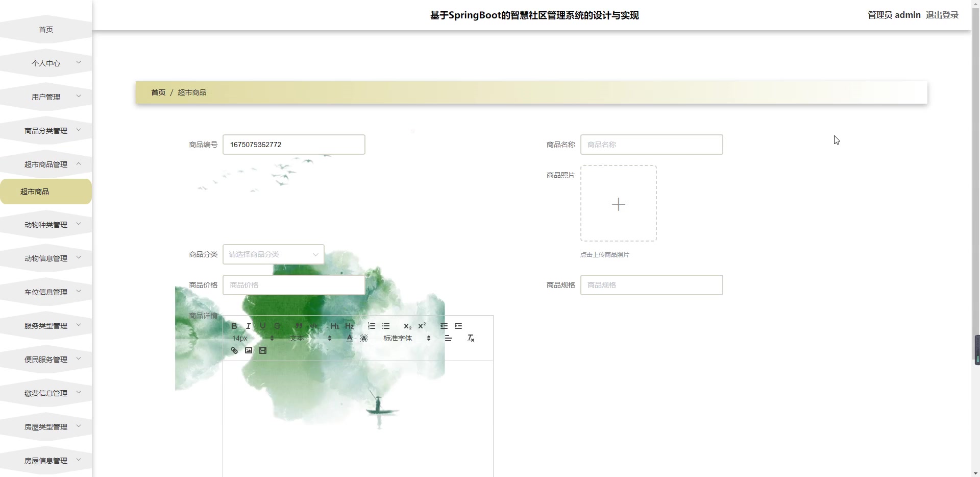Expand the 用户管理 sidebar menu
The image size is (980, 477).
tap(46, 97)
